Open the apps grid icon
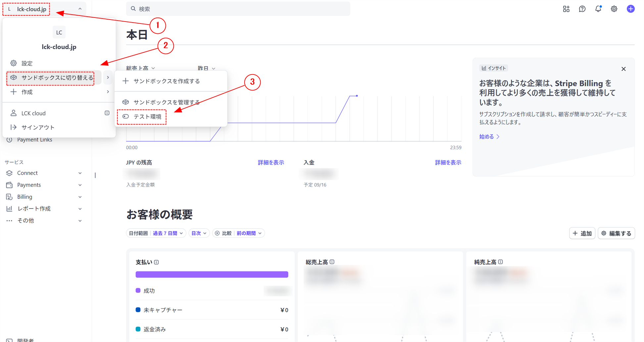This screenshot has height=342, width=644. click(566, 9)
